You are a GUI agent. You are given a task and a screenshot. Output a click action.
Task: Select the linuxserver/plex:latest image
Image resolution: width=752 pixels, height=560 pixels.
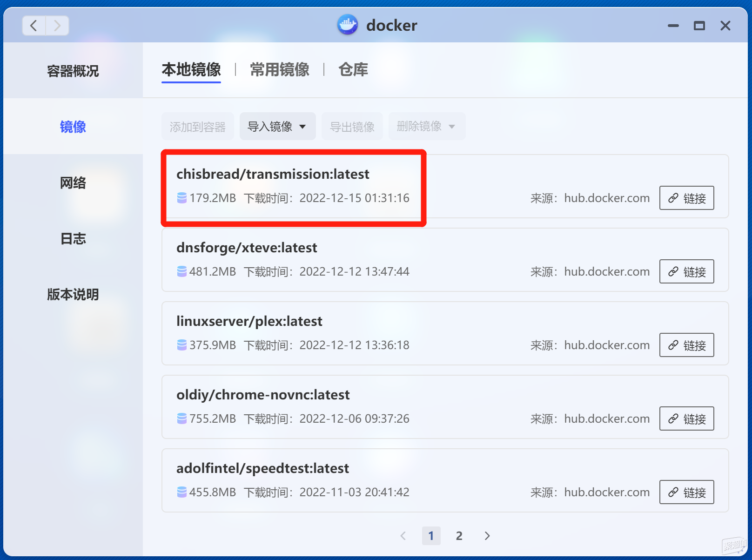click(445, 333)
